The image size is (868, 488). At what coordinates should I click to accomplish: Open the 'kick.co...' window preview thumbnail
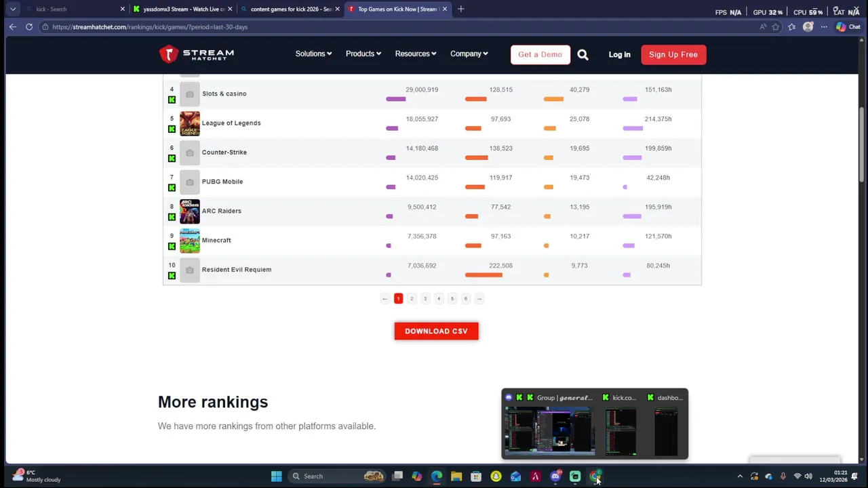pyautogui.click(x=620, y=431)
